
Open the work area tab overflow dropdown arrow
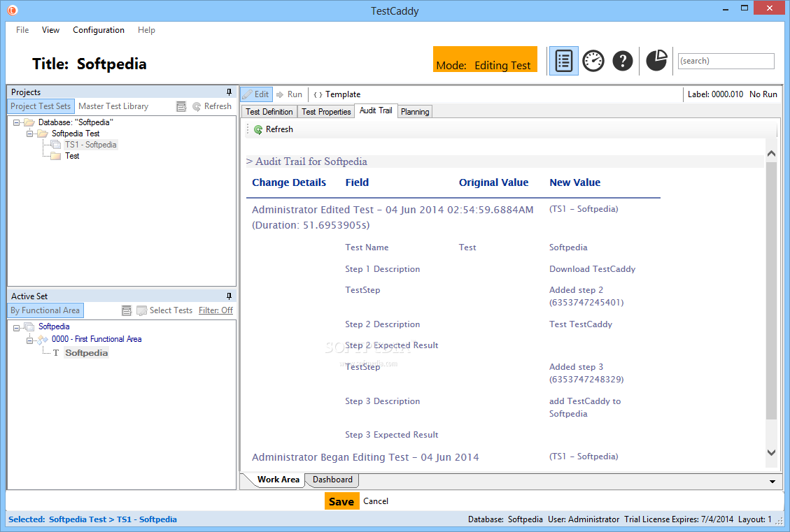773,482
